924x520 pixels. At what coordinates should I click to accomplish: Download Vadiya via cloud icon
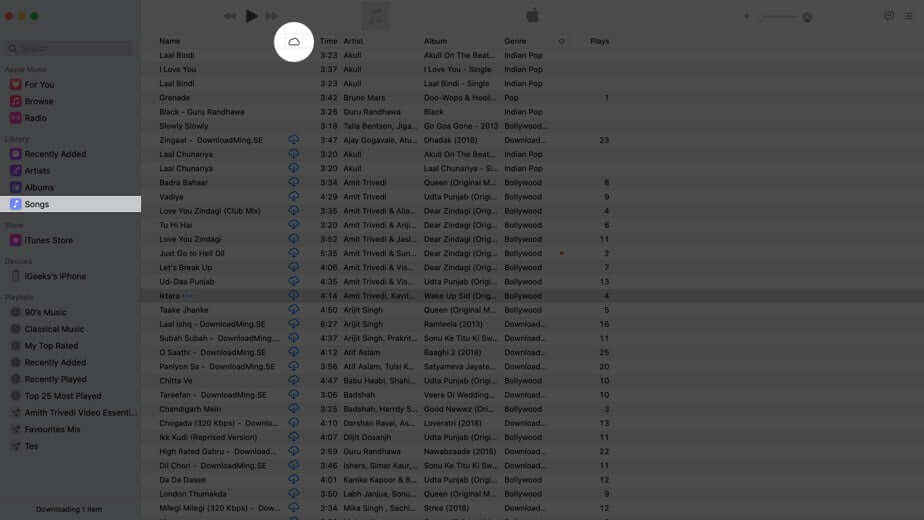pyautogui.click(x=293, y=196)
